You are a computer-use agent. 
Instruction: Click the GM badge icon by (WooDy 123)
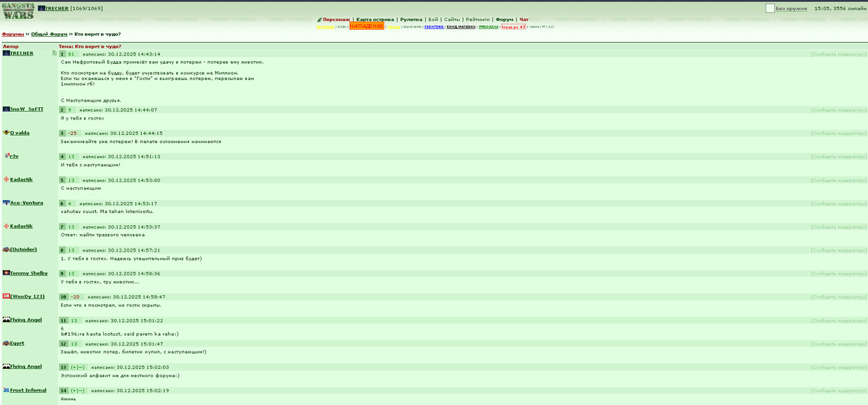click(x=6, y=296)
